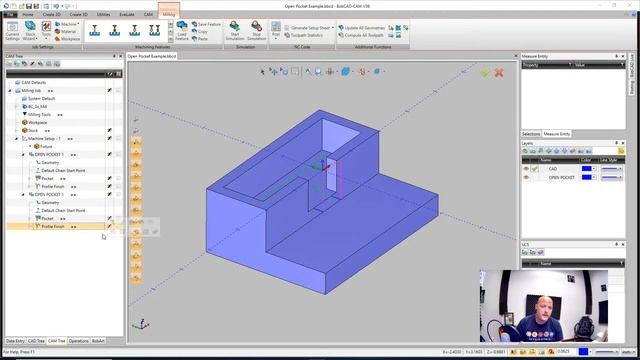Viewport: 640px width, 360px height.
Task: Open the Home ribbon tab
Action: coord(28,15)
